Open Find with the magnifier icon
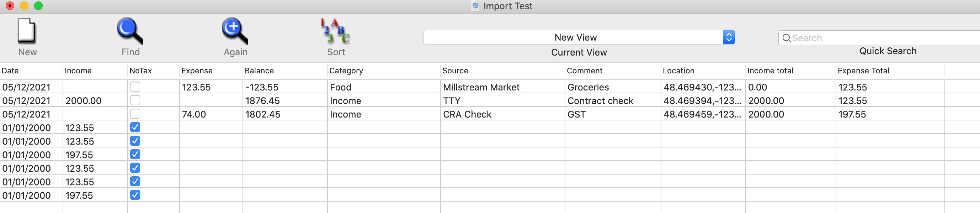The width and height of the screenshot is (980, 213). [130, 31]
